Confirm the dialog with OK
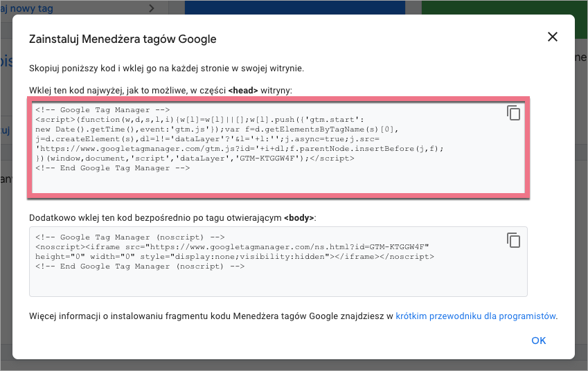The width and height of the screenshot is (588, 371). tap(539, 341)
